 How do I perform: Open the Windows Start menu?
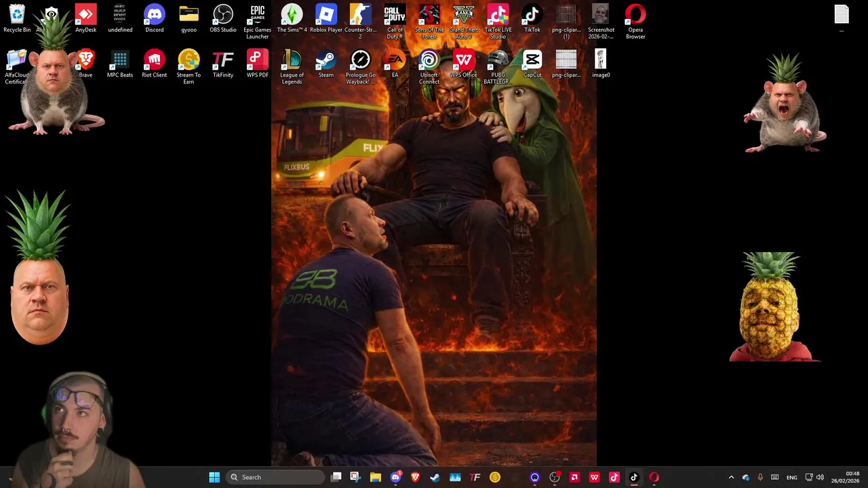pos(214,477)
